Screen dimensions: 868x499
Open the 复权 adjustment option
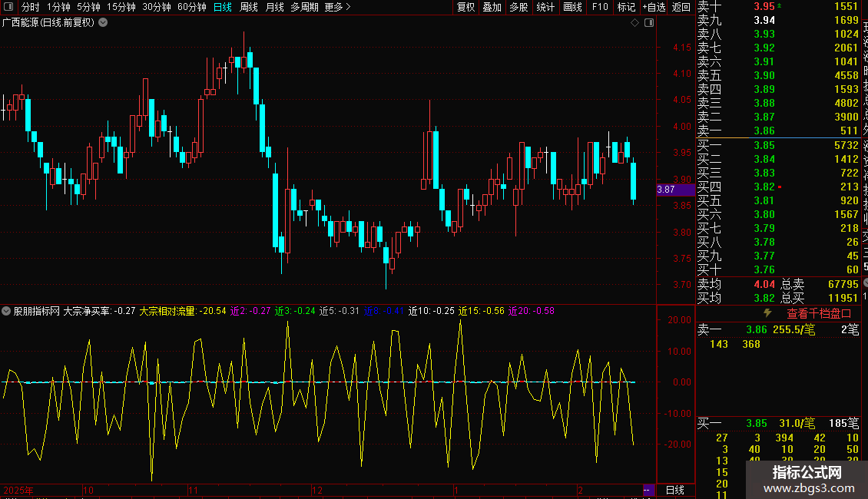coord(466,7)
